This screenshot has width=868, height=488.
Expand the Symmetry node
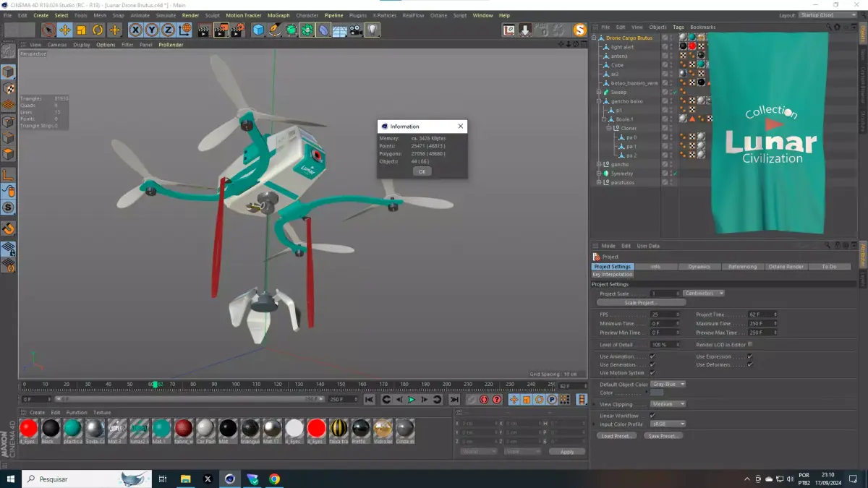[599, 174]
